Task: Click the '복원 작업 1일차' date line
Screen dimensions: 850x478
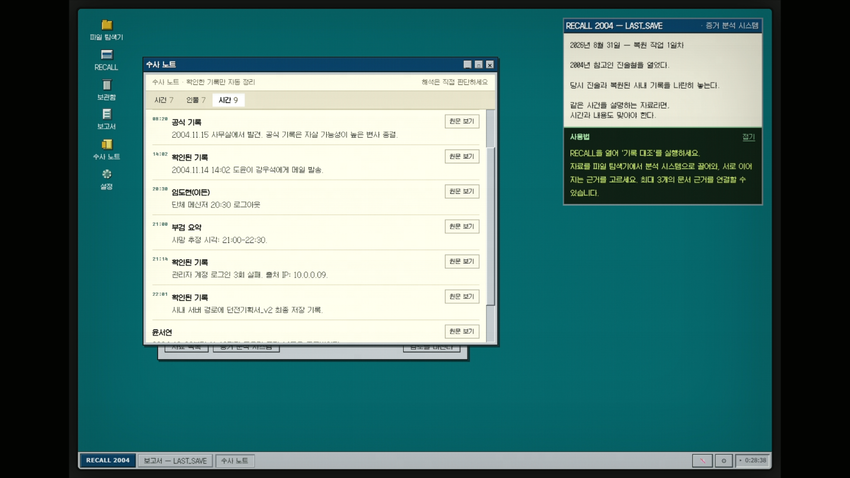Action: (x=627, y=46)
